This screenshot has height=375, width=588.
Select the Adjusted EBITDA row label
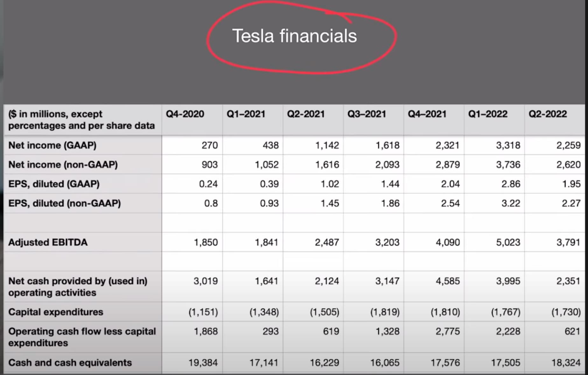(48, 242)
